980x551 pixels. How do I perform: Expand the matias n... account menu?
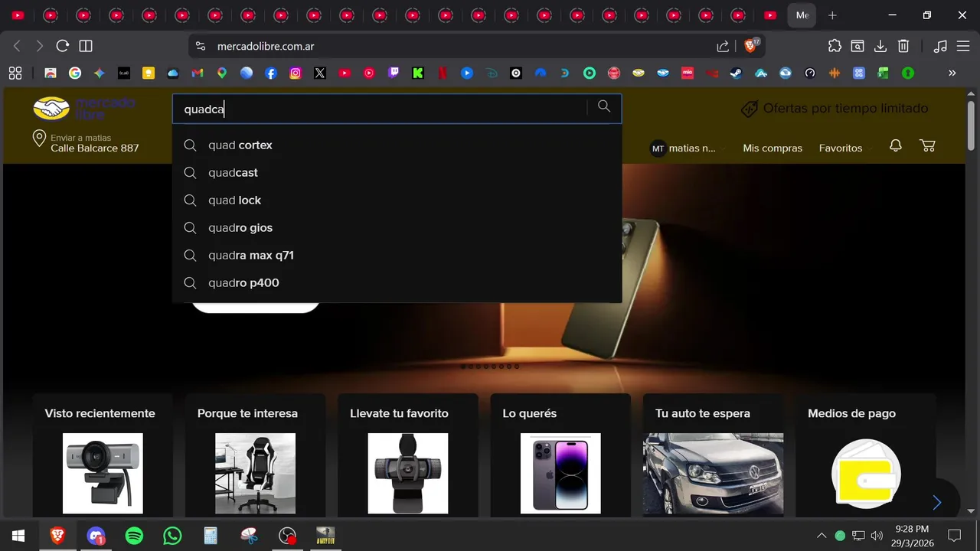tap(687, 148)
